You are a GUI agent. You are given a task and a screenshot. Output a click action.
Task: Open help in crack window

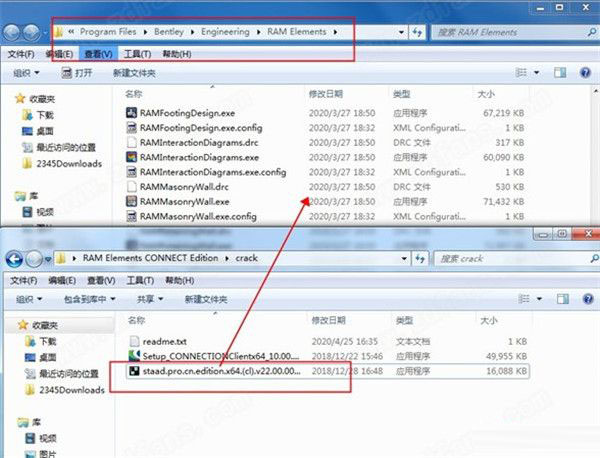588,299
